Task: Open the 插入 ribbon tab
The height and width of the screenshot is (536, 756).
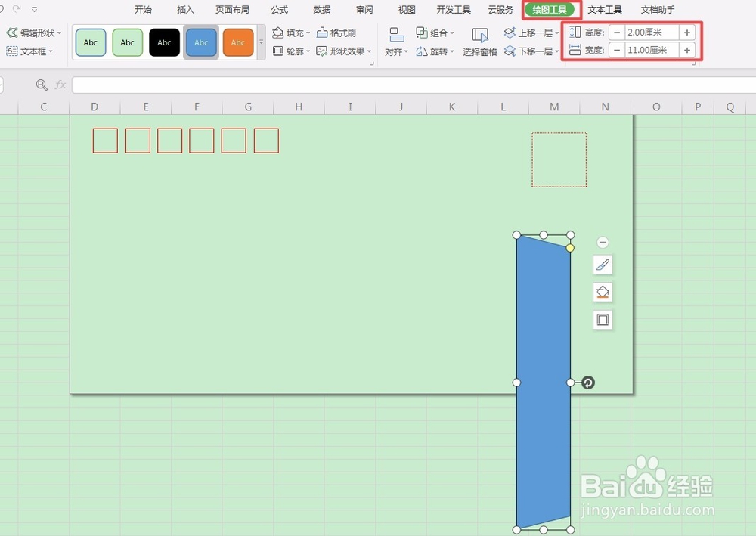Action: click(x=185, y=10)
